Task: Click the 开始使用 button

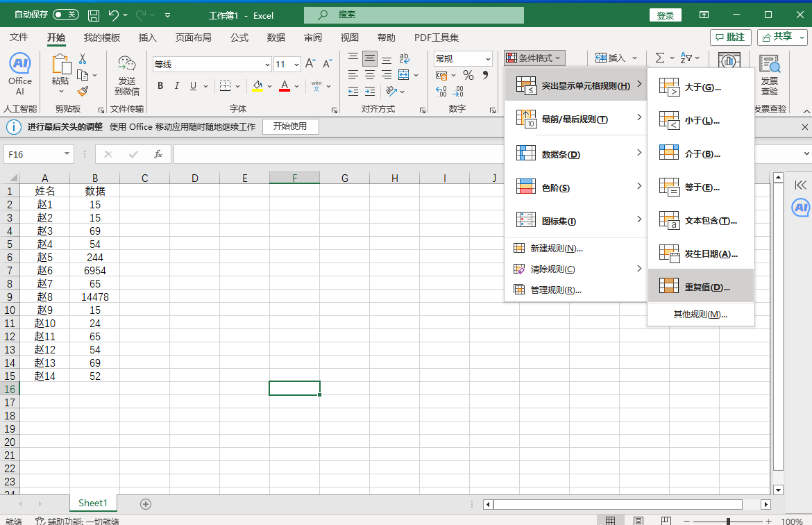Action: coord(289,126)
